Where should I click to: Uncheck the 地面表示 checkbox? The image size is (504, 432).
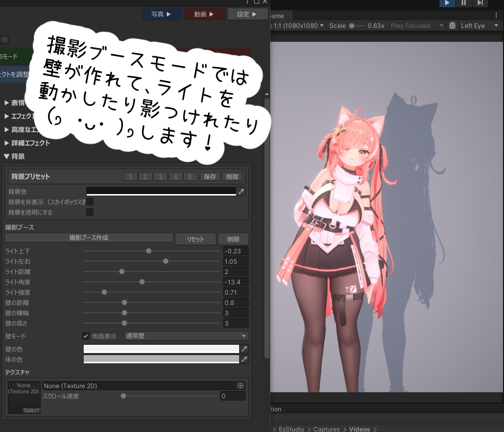coord(86,335)
